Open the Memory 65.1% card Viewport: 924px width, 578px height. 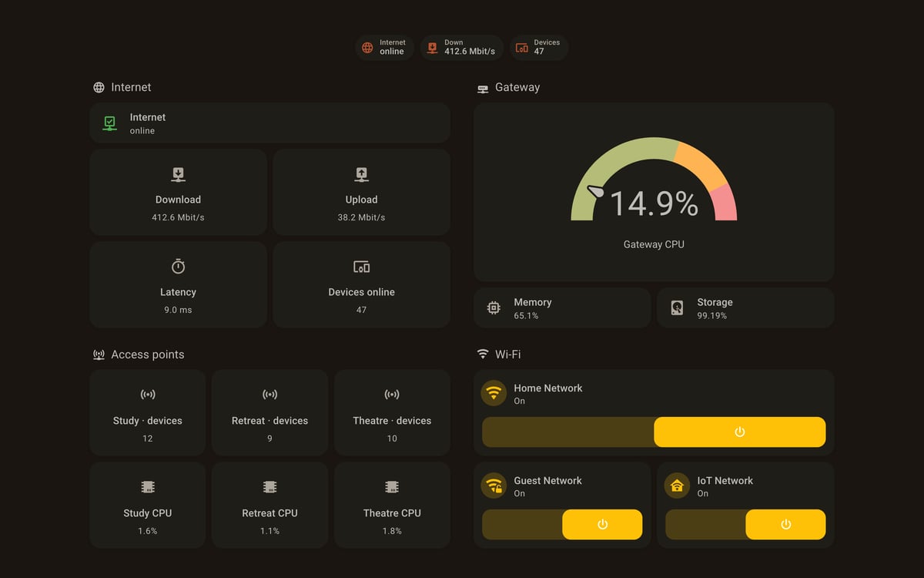(562, 308)
